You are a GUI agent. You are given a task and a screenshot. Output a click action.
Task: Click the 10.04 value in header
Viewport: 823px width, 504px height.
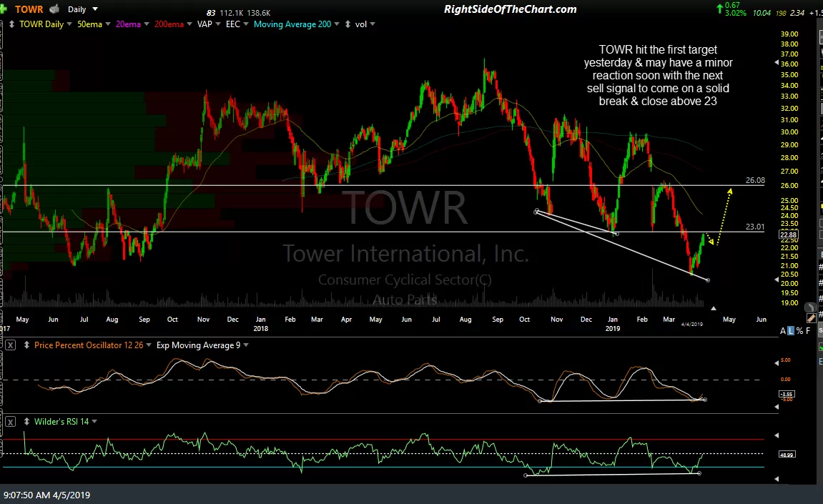761,13
